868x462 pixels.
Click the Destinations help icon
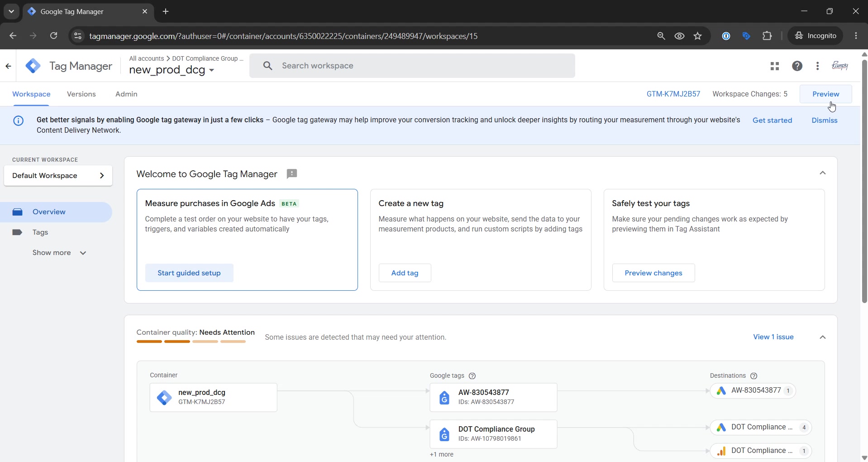click(754, 376)
